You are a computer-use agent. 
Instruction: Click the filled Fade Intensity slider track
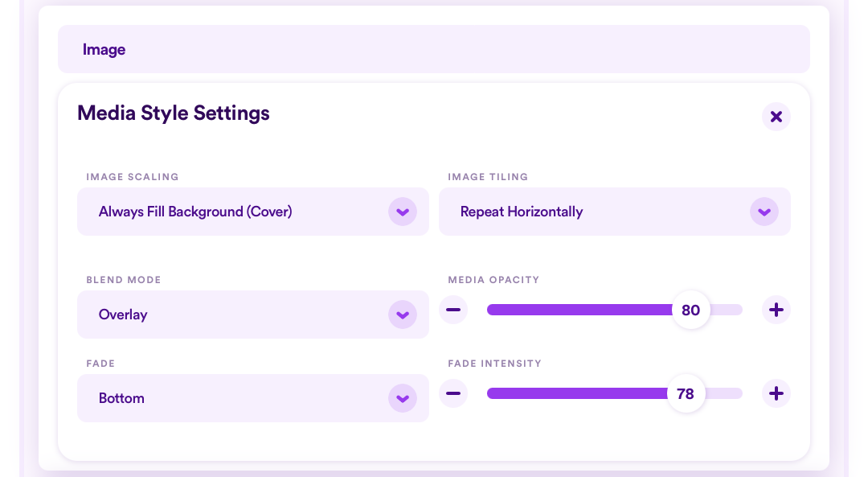pyautogui.click(x=577, y=393)
